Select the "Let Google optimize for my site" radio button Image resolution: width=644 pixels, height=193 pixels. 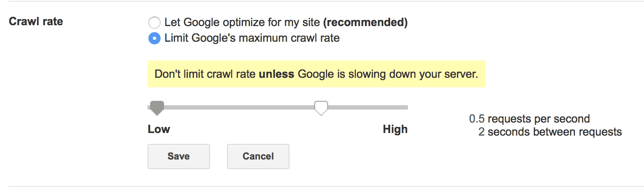[x=154, y=22]
